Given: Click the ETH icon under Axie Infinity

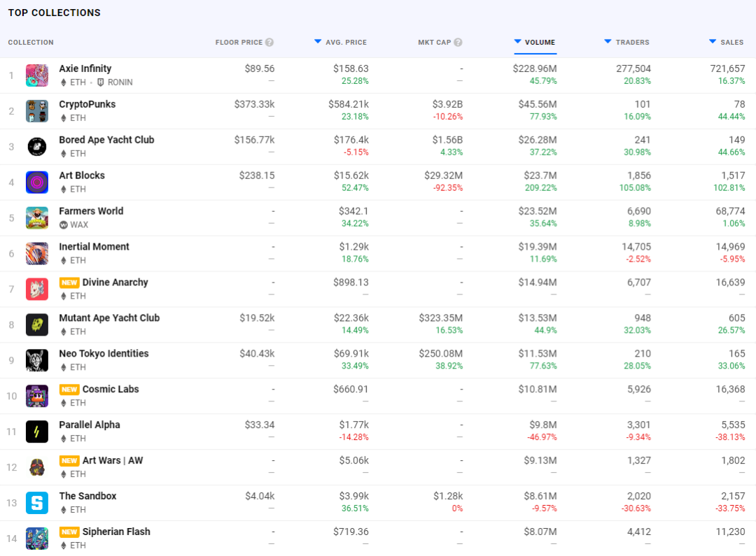Looking at the screenshot, I should click(x=63, y=83).
